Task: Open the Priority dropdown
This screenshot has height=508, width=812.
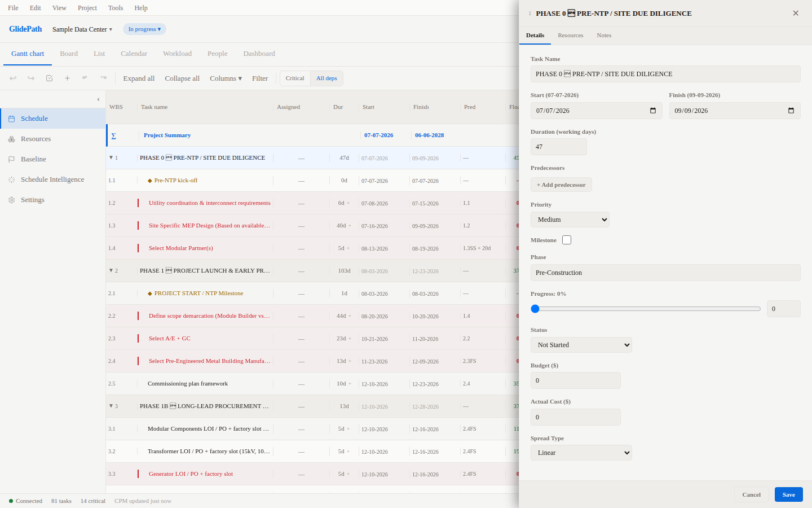Action: point(570,220)
